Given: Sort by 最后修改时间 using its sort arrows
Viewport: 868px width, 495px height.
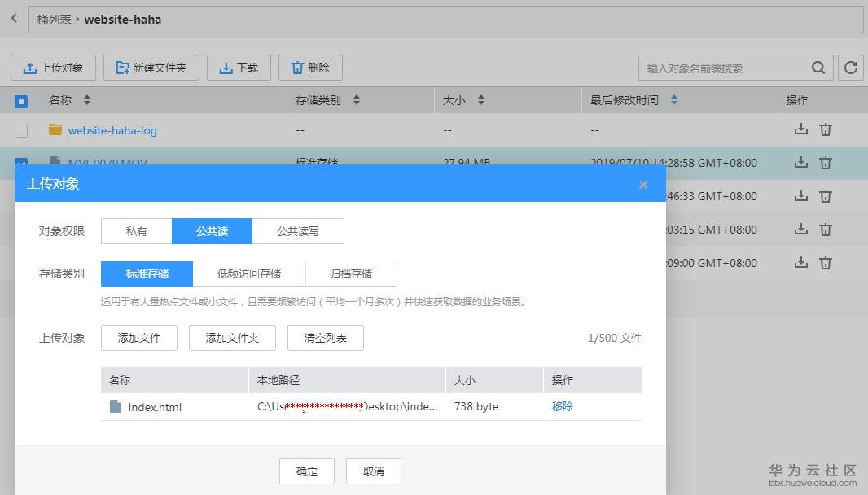Looking at the screenshot, I should (674, 99).
